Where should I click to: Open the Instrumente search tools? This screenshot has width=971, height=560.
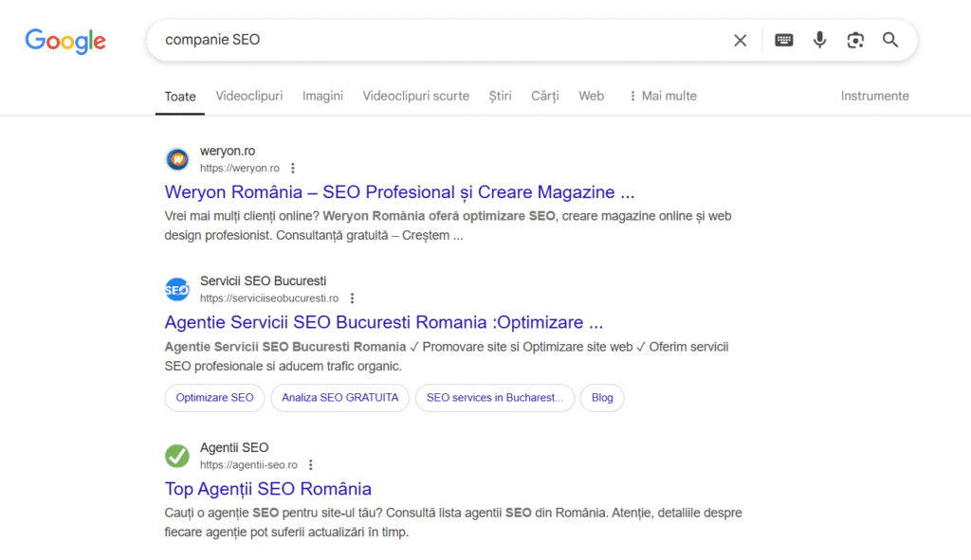click(x=873, y=96)
